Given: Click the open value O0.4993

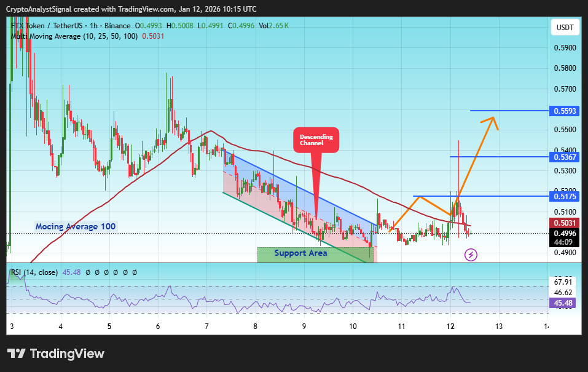Looking at the screenshot, I should [x=149, y=26].
